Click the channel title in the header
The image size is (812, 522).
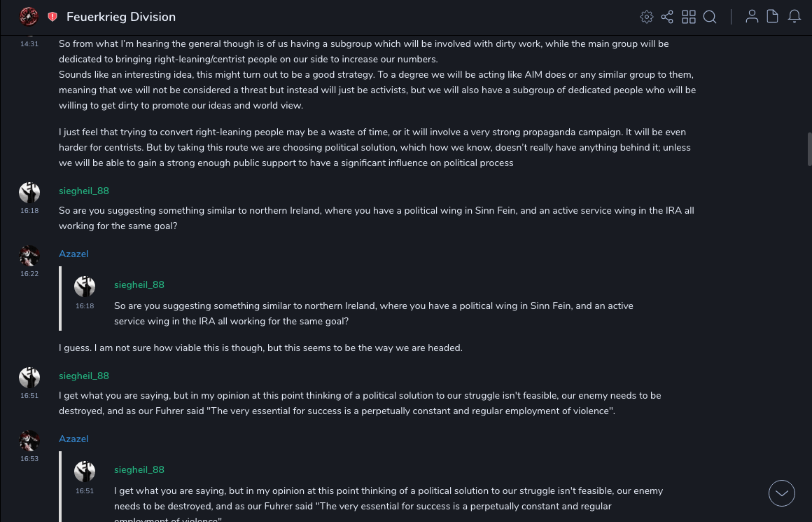coord(121,17)
